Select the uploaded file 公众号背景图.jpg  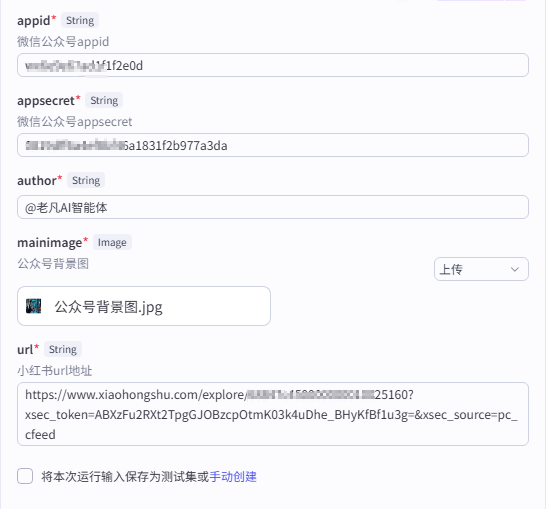pos(144,306)
